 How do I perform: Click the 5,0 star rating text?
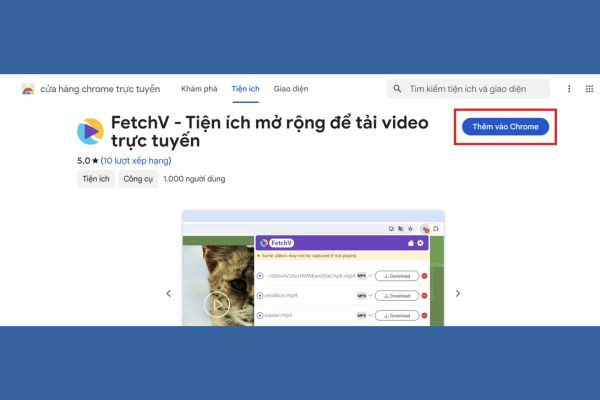click(88, 161)
